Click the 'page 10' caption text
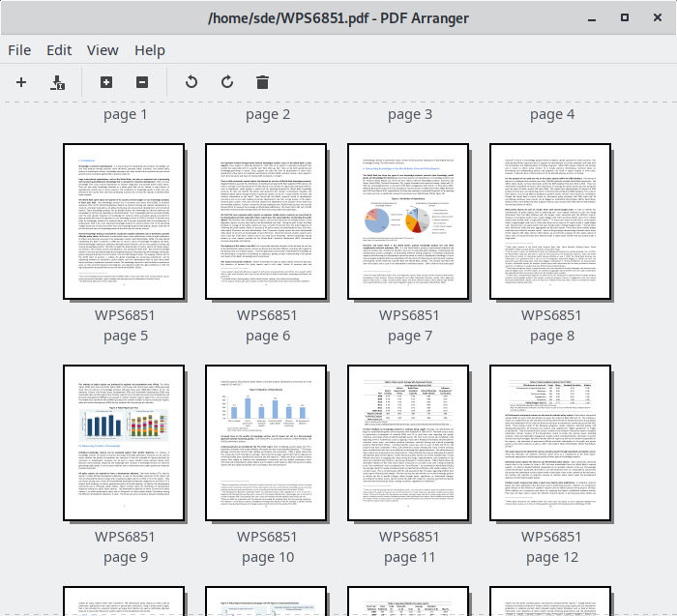The image size is (677, 616). (268, 558)
